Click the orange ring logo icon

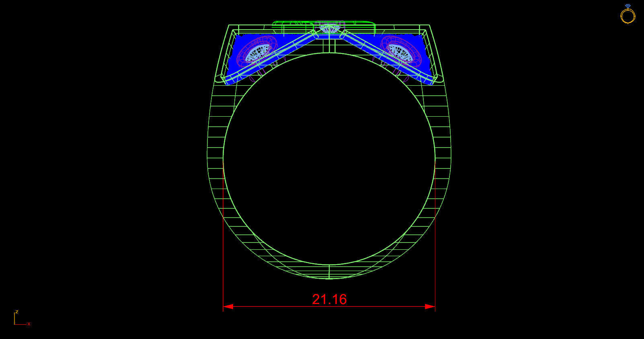628,14
